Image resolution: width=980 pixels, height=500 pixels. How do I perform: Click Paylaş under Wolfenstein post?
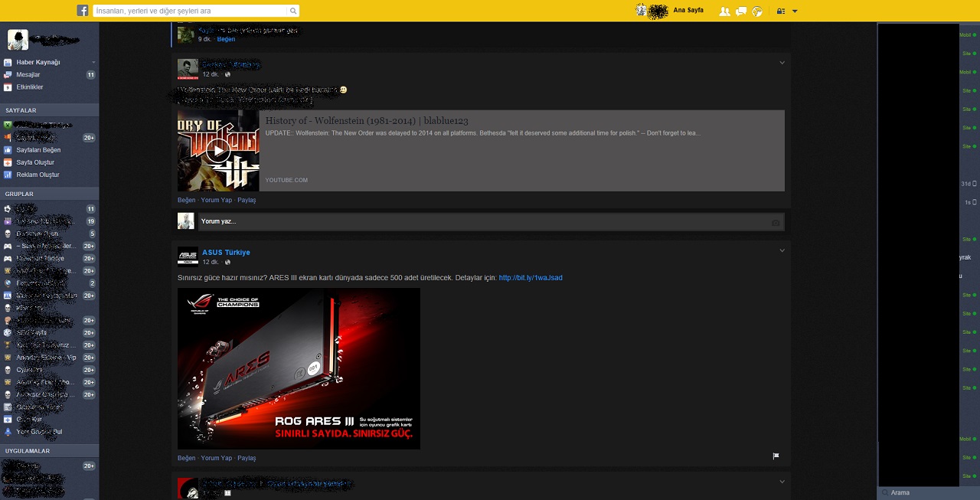(x=247, y=200)
